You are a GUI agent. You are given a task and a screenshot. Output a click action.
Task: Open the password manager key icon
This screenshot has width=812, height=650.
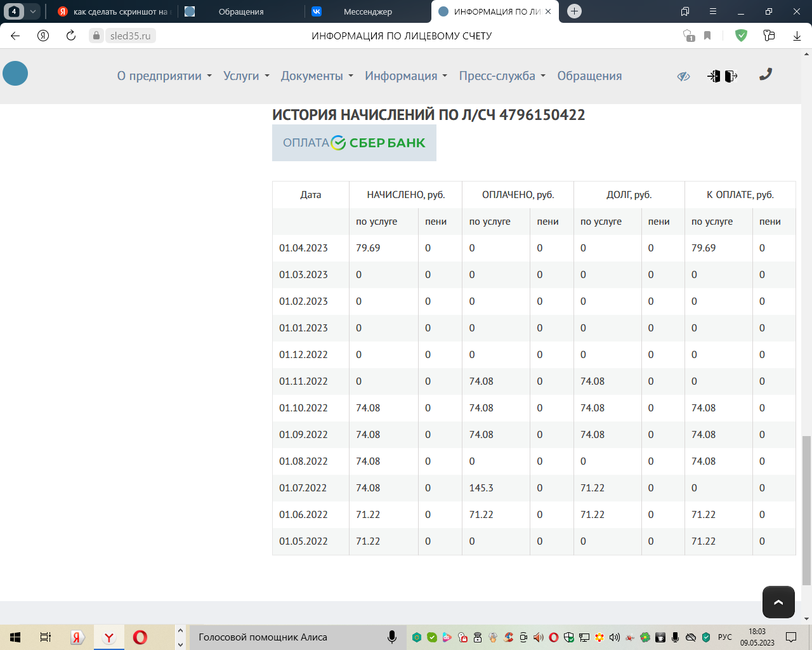click(x=689, y=36)
